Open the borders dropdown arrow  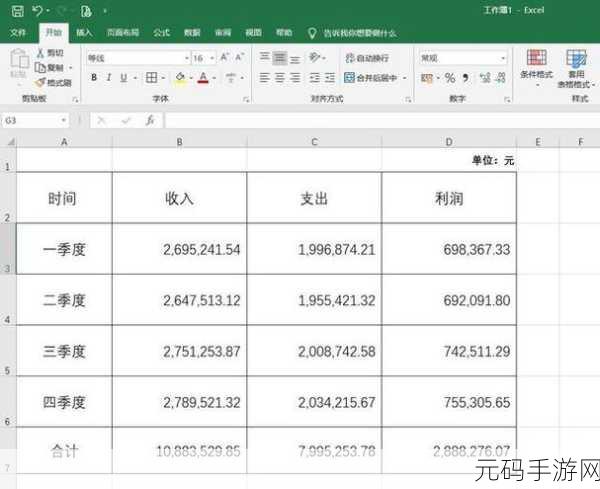[163, 78]
